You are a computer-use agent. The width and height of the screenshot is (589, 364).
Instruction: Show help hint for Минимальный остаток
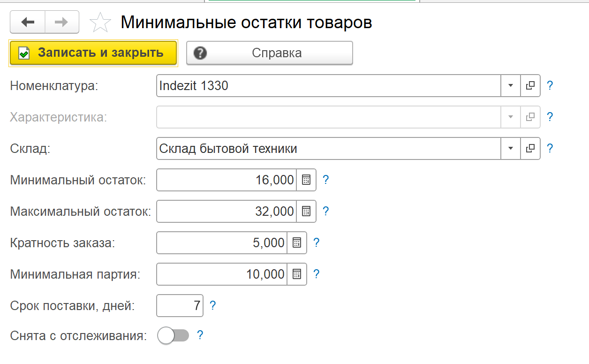[x=326, y=180]
